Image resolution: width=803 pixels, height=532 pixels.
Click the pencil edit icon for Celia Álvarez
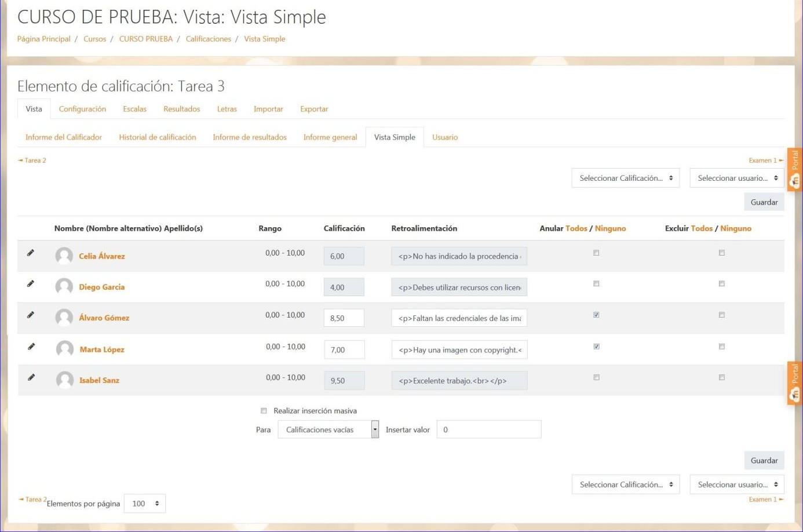click(31, 253)
